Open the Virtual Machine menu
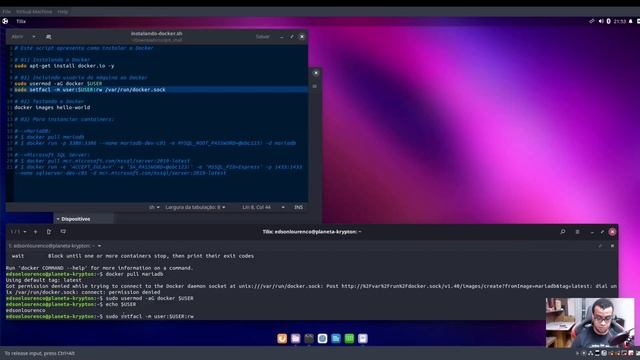This screenshot has height=360, width=640. point(34,12)
